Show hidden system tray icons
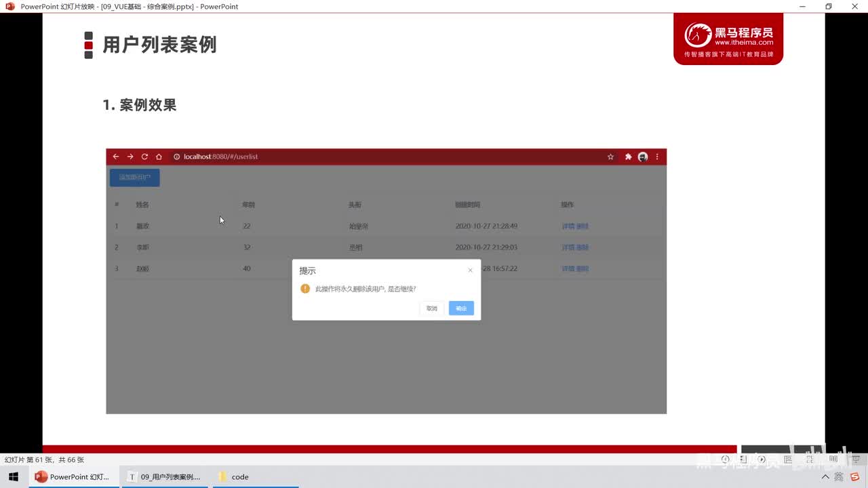This screenshot has height=488, width=868. (x=825, y=477)
